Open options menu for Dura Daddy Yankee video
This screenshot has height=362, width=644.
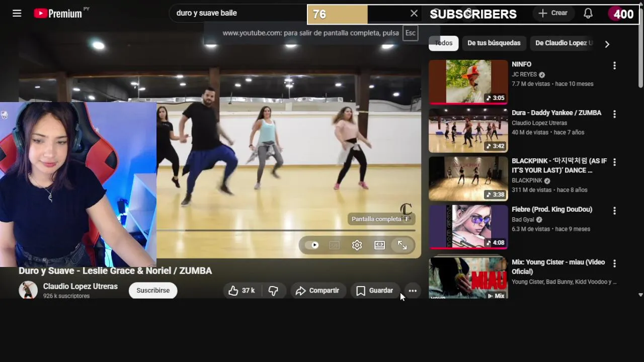click(614, 114)
